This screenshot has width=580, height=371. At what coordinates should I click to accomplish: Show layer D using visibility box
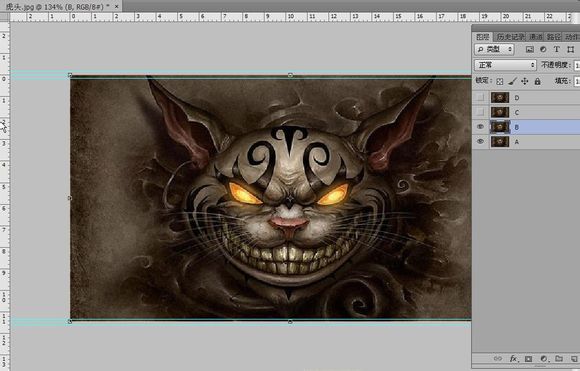tap(480, 98)
